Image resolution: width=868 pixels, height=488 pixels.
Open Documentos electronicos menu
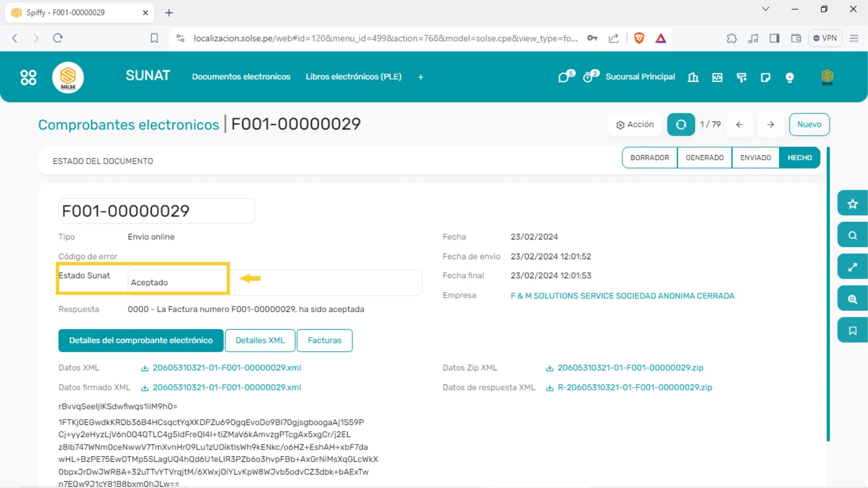pos(241,77)
